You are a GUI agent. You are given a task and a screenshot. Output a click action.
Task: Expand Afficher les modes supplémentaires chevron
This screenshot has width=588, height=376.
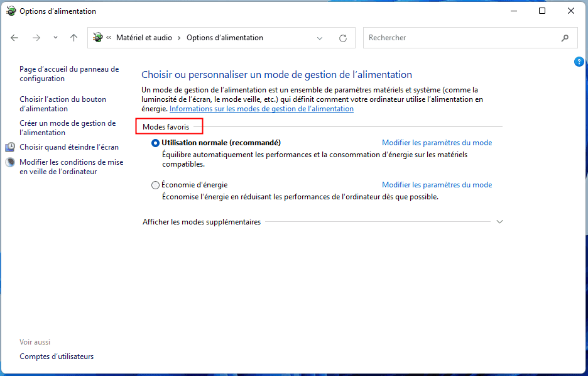[499, 222]
